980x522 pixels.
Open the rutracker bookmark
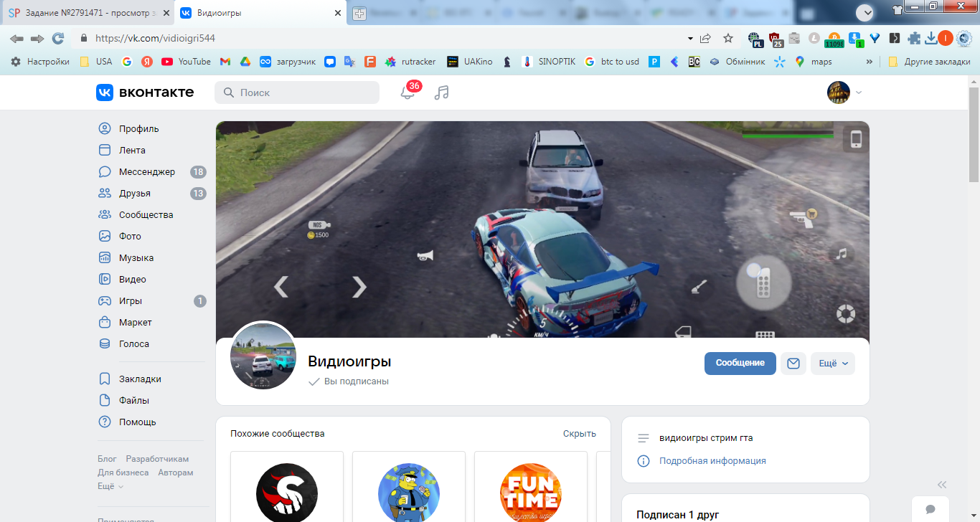point(410,62)
